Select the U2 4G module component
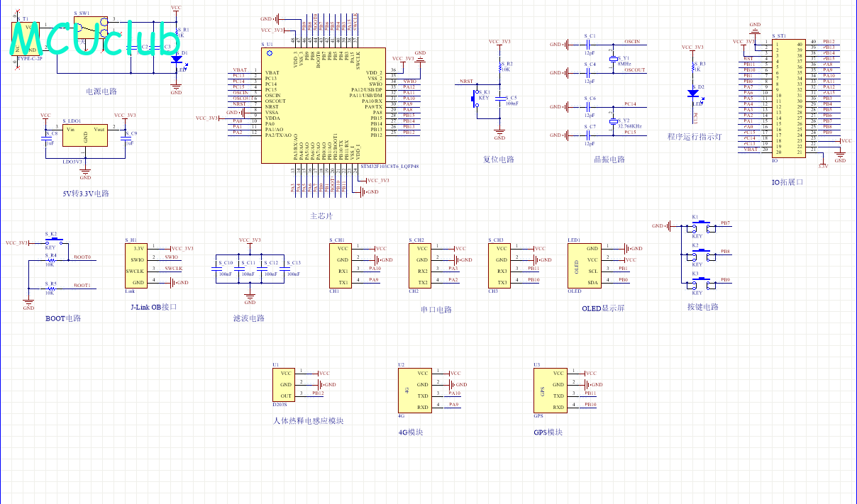 (x=415, y=391)
